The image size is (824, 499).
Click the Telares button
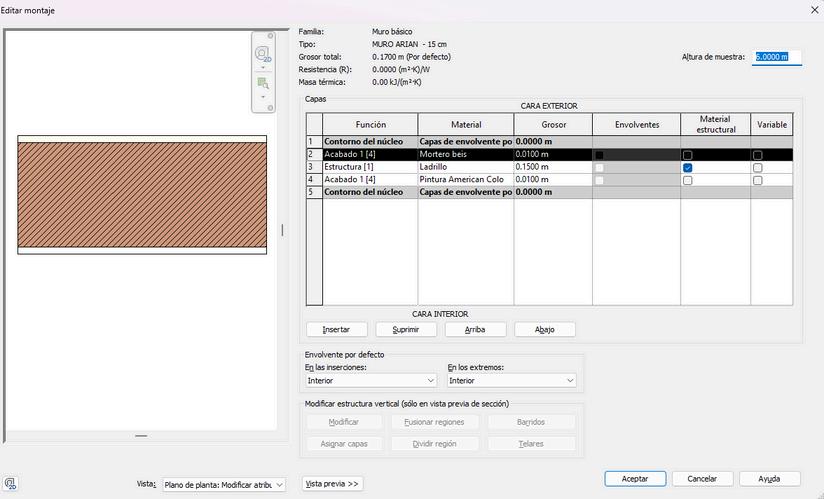coord(531,444)
